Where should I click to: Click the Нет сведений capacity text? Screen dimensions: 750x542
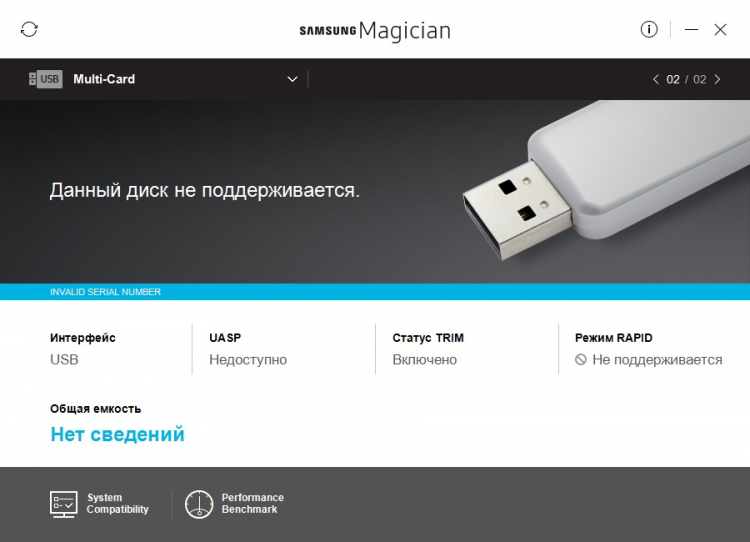(x=117, y=434)
